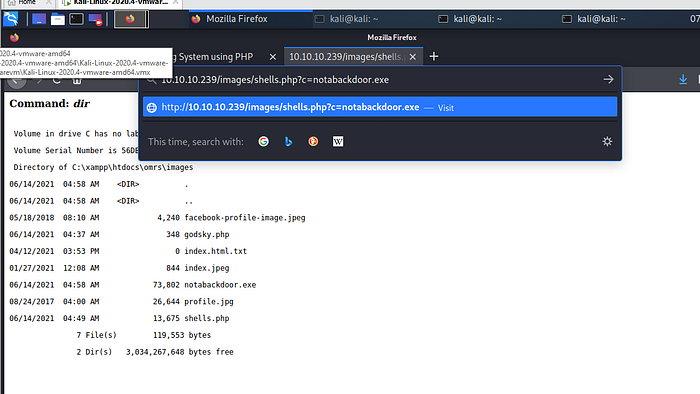Click index.jpeg file name

click(207, 268)
